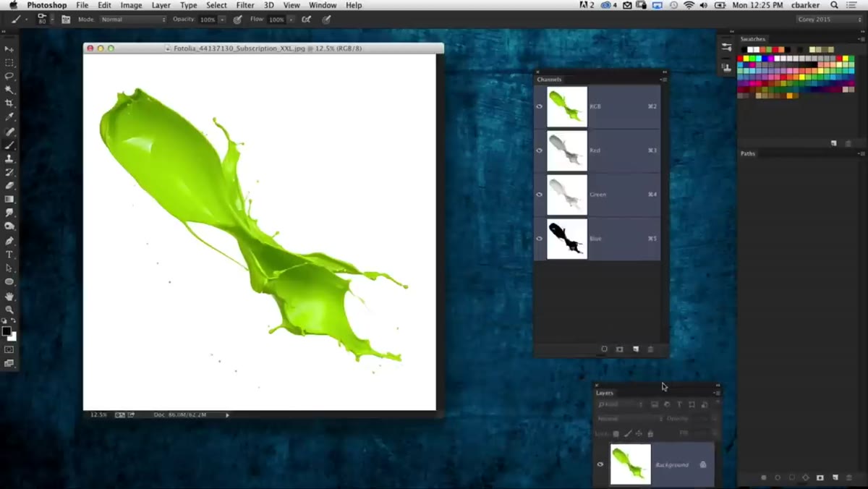Reset to default foreground and background colors
This screenshot has height=489, width=868.
tap(4, 320)
